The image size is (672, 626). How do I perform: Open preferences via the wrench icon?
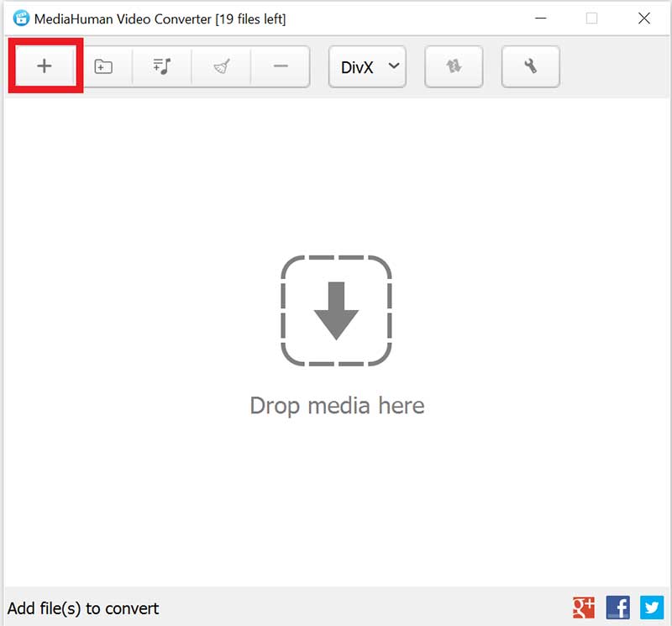pos(530,66)
